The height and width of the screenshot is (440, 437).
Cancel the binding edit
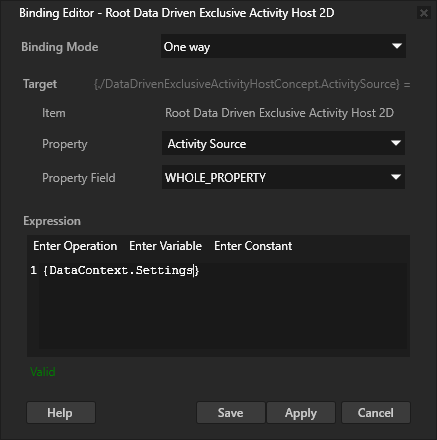tap(376, 413)
